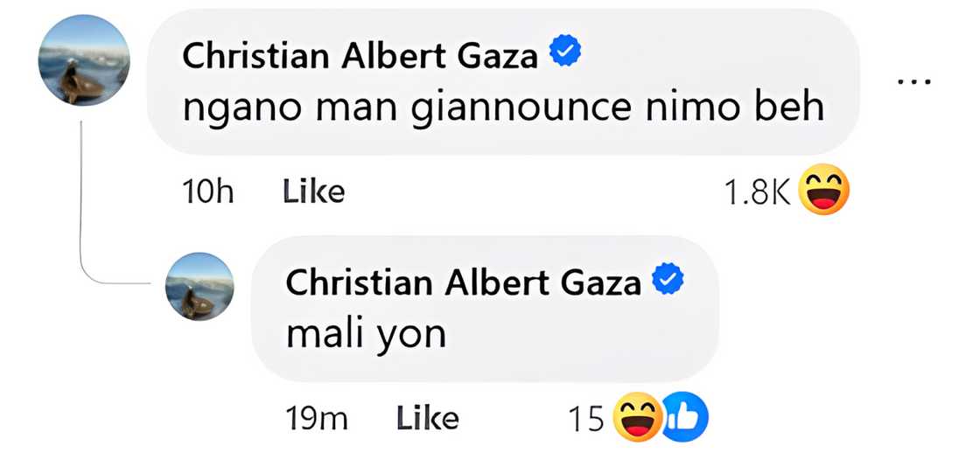
Task: Click the verified badge on the top comment
Action: pos(566,55)
